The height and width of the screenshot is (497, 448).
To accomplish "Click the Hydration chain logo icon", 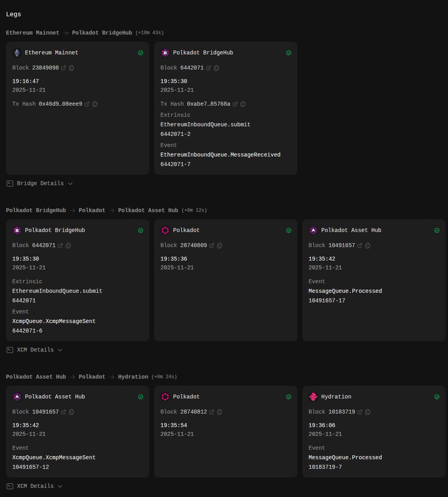I will [313, 397].
